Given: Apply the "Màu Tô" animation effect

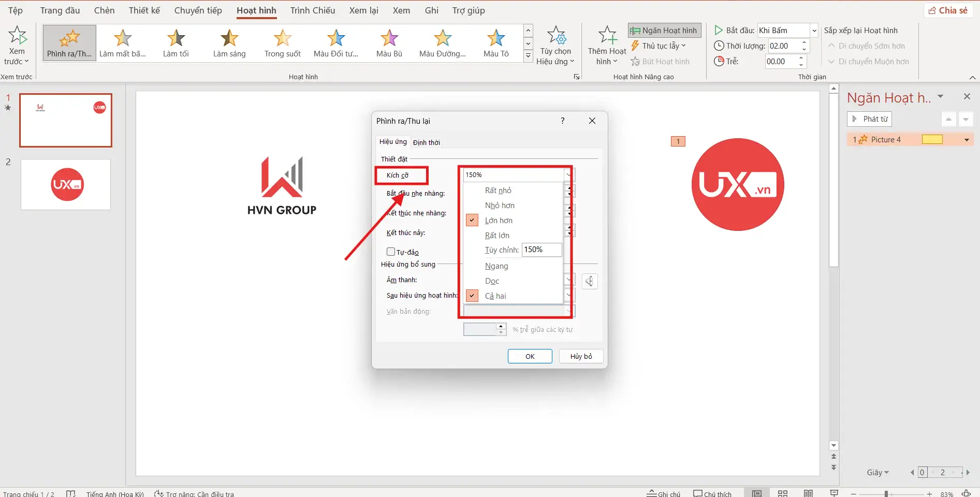Looking at the screenshot, I should point(495,43).
